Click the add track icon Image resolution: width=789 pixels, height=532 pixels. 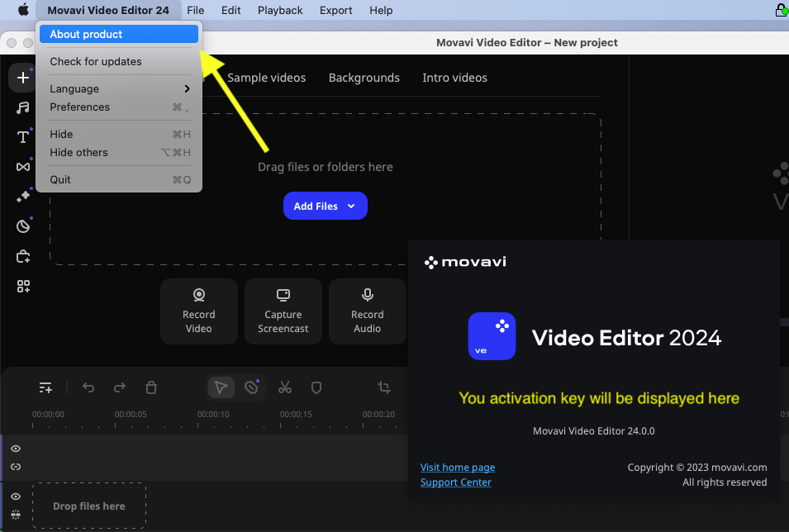click(x=45, y=387)
